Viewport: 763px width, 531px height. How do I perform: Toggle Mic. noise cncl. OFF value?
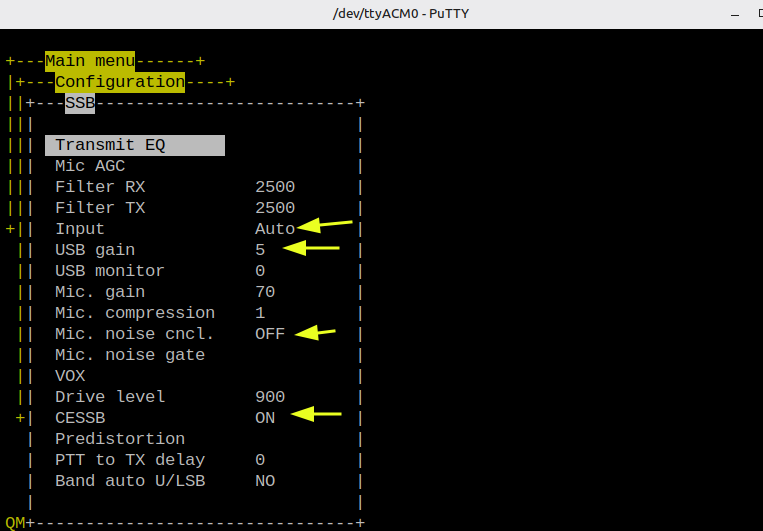270,334
